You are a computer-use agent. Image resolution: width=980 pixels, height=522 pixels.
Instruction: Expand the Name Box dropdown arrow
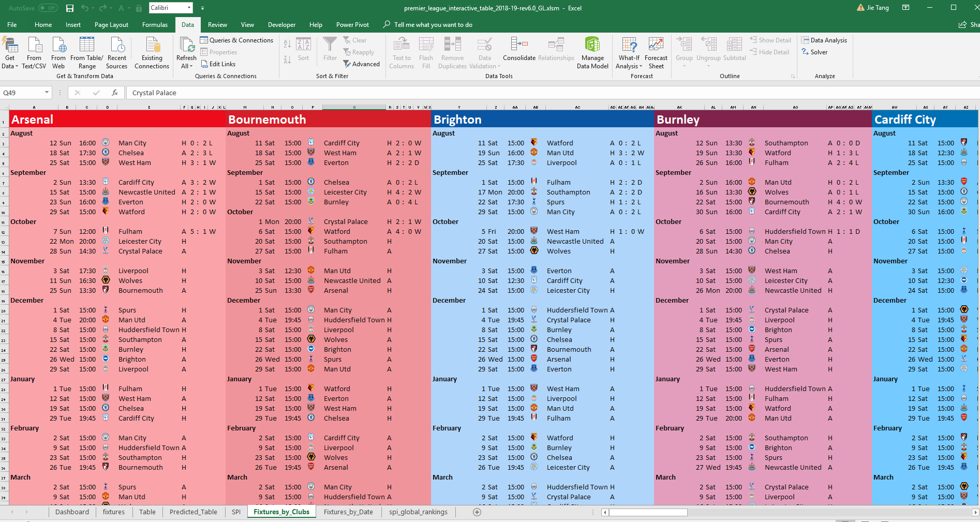[47, 93]
